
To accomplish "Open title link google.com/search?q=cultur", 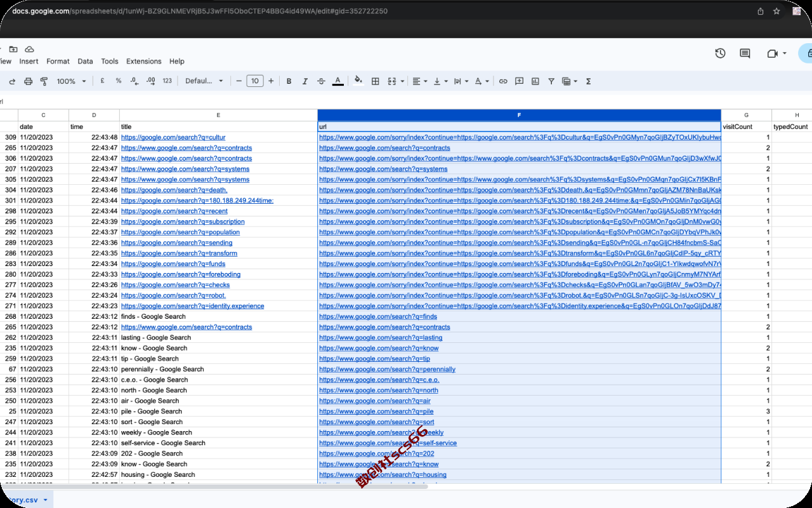I will [x=173, y=137].
